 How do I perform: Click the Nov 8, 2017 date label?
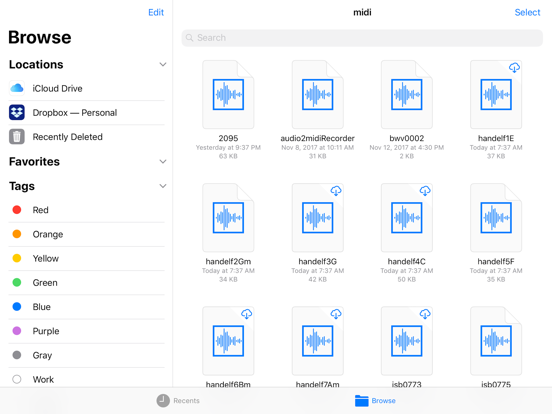pyautogui.click(x=318, y=148)
